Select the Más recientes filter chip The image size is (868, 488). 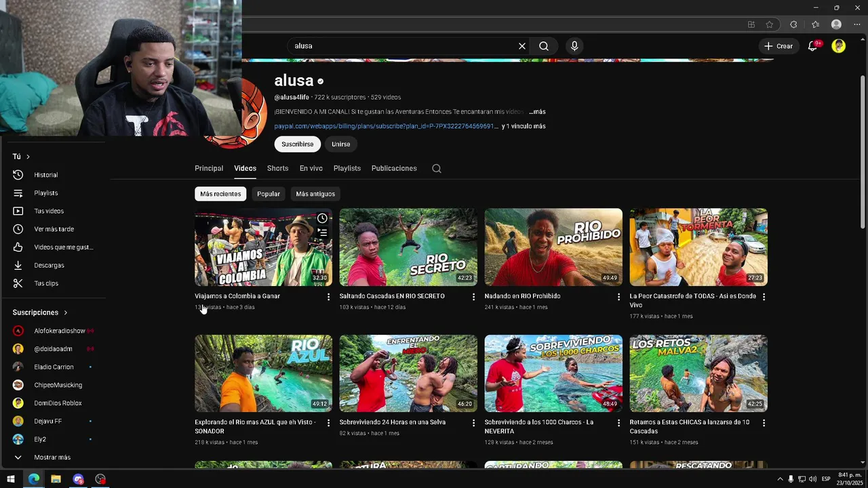point(220,194)
